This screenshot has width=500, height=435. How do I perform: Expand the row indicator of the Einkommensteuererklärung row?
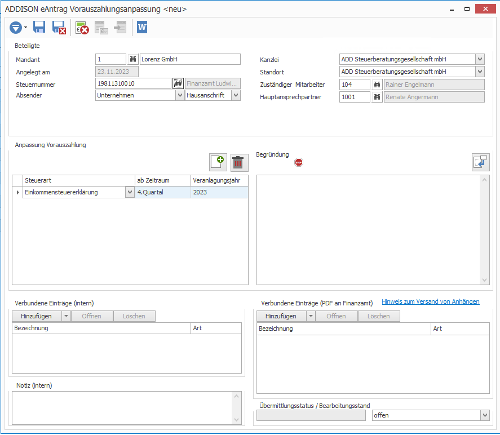pos(18,192)
